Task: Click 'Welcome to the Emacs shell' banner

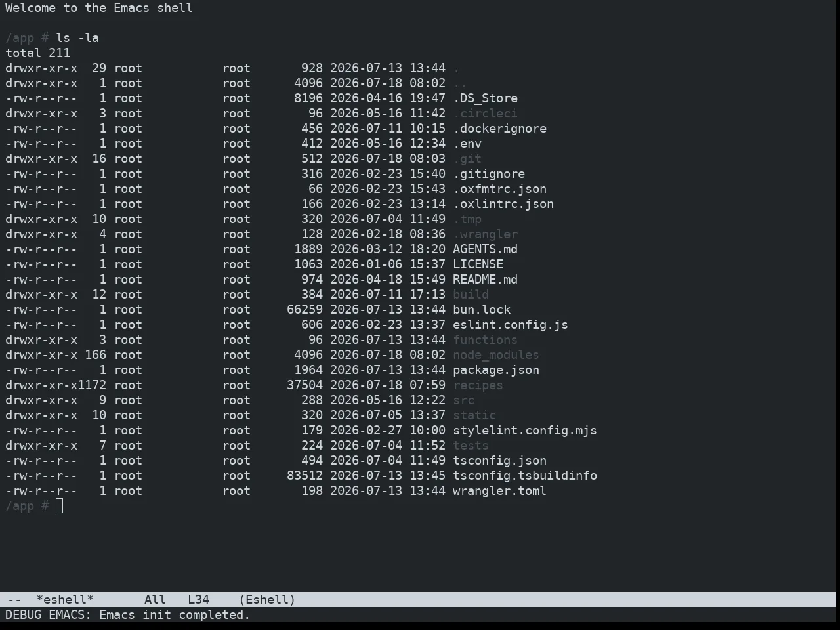Action: pyautogui.click(x=99, y=8)
